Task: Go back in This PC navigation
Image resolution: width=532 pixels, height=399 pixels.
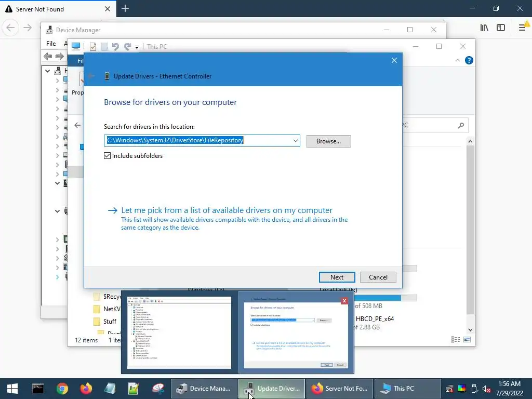Action: pos(77,125)
